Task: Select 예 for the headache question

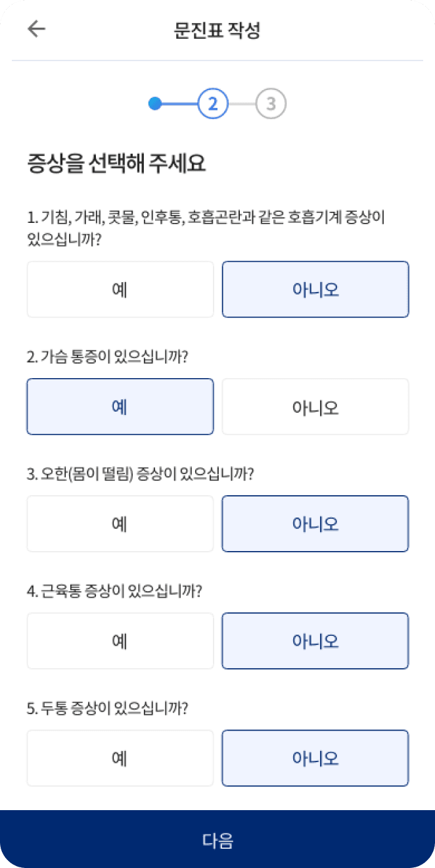Action: pyautogui.click(x=120, y=758)
